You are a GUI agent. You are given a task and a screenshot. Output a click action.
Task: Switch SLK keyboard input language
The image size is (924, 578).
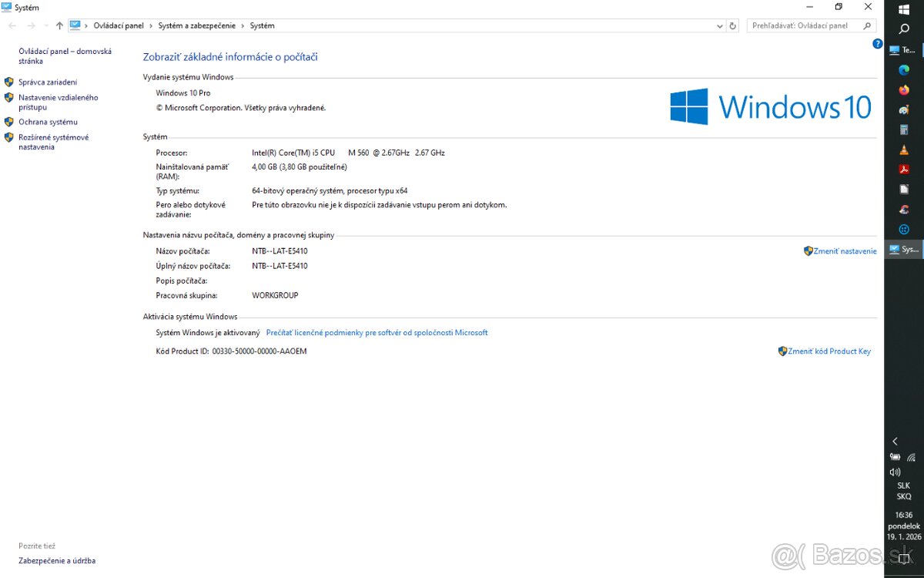point(904,491)
